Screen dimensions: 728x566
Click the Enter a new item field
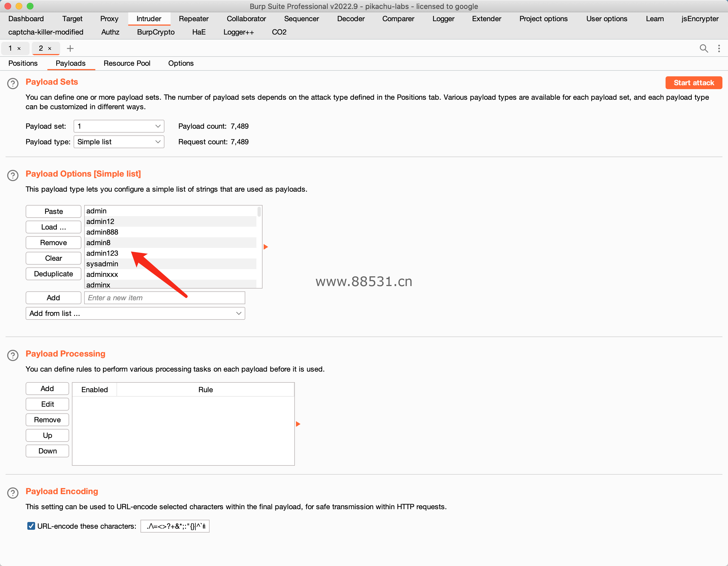tap(165, 298)
